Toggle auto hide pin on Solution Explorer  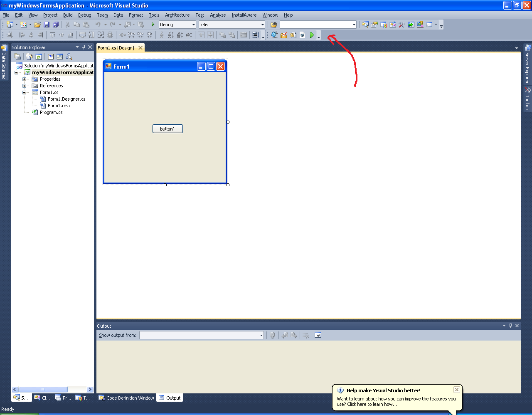tap(84, 47)
